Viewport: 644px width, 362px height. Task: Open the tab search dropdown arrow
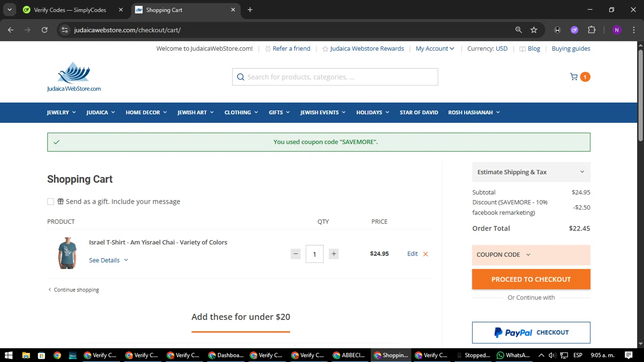[9, 10]
